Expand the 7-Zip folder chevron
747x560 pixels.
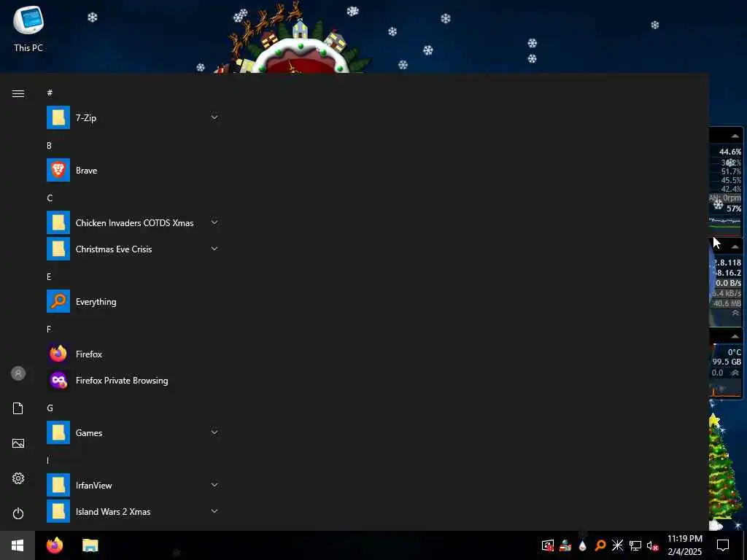click(x=214, y=117)
